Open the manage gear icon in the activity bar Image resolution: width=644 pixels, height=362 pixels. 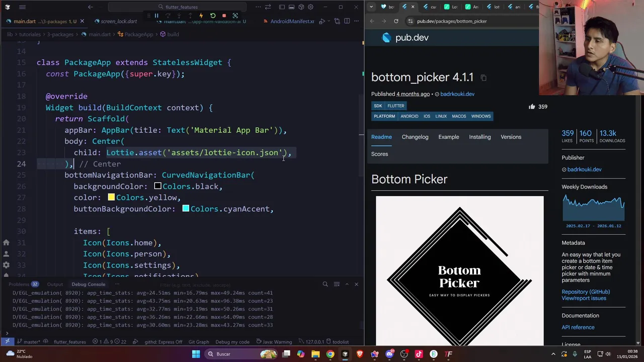[x=6, y=265]
